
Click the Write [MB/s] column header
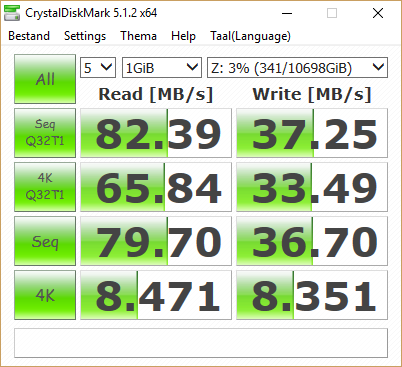(x=312, y=94)
